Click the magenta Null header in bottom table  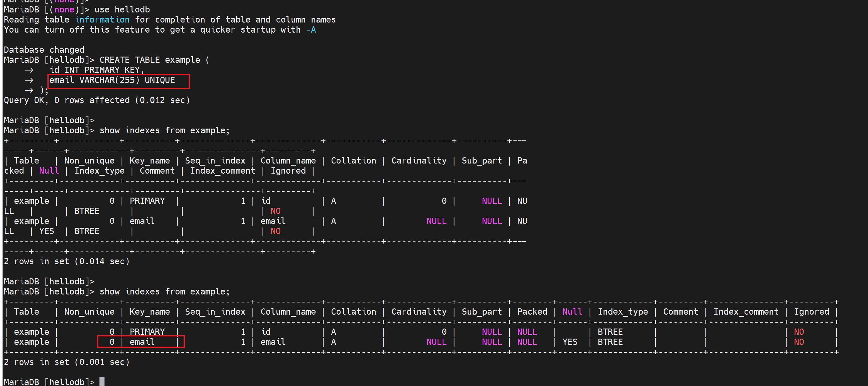(x=572, y=312)
